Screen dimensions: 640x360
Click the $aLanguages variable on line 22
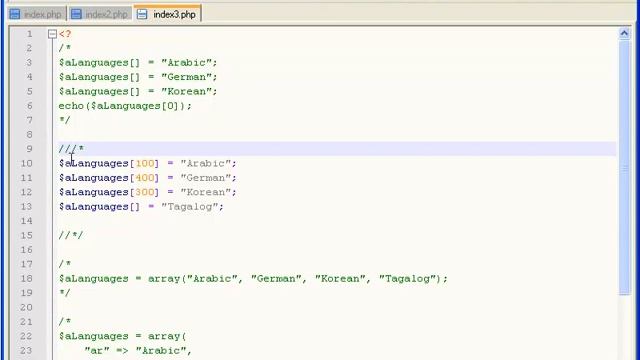pyautogui.click(x=93, y=337)
